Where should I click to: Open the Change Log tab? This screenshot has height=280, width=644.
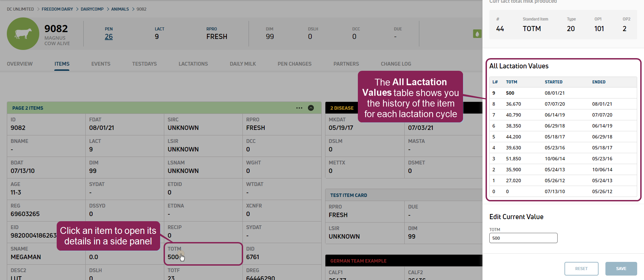pos(396,64)
